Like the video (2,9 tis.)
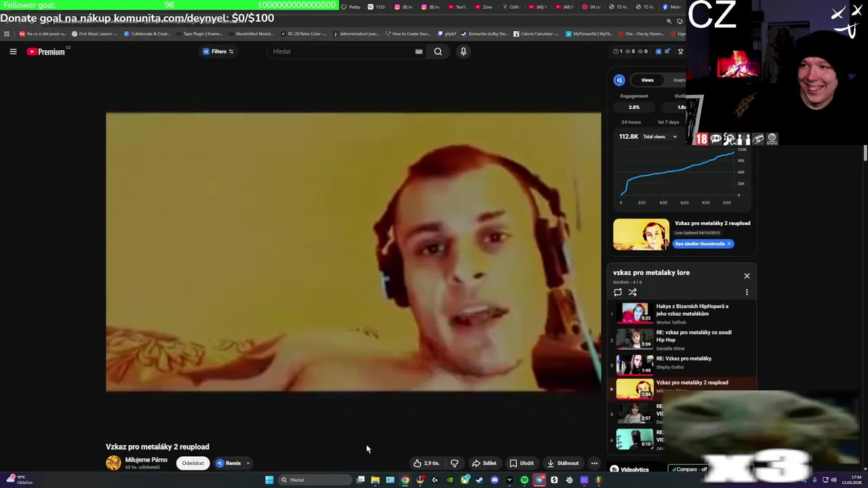The height and width of the screenshot is (488, 868). (x=427, y=464)
